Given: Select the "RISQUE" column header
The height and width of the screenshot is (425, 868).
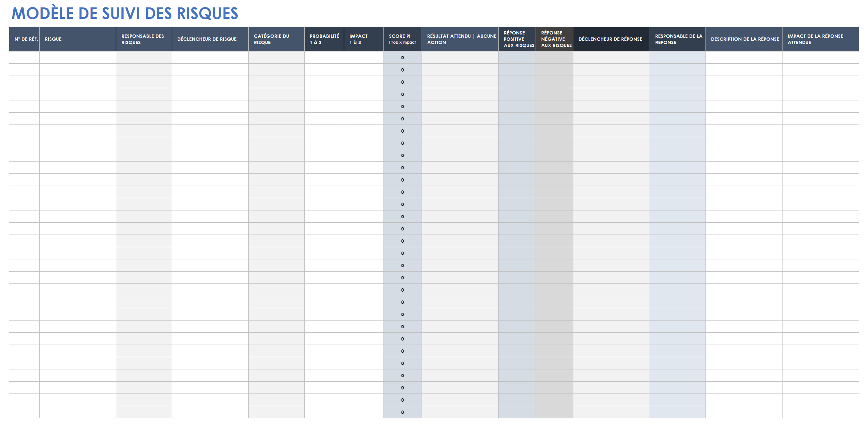Looking at the screenshot, I should coord(78,39).
